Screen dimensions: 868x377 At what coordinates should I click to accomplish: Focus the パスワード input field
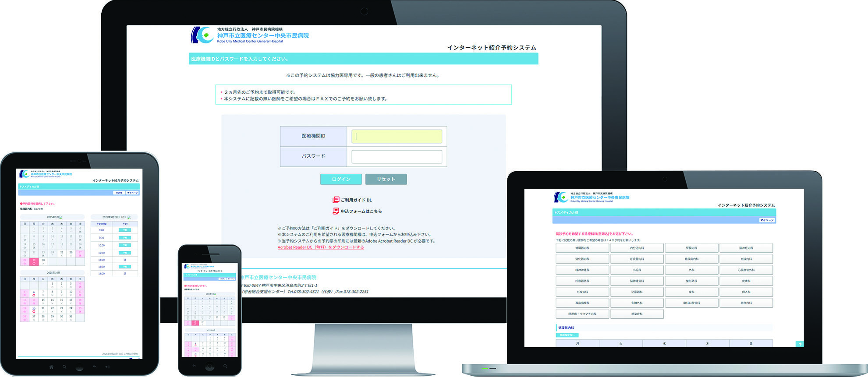pos(397,157)
